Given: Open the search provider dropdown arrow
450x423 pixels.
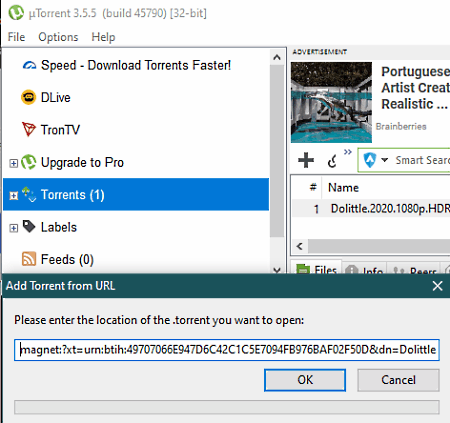Looking at the screenshot, I should point(384,160).
